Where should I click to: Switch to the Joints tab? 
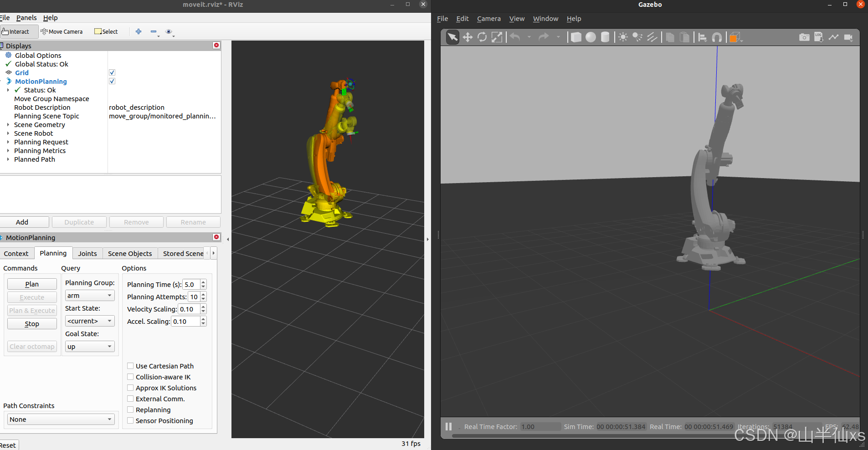[87, 254]
